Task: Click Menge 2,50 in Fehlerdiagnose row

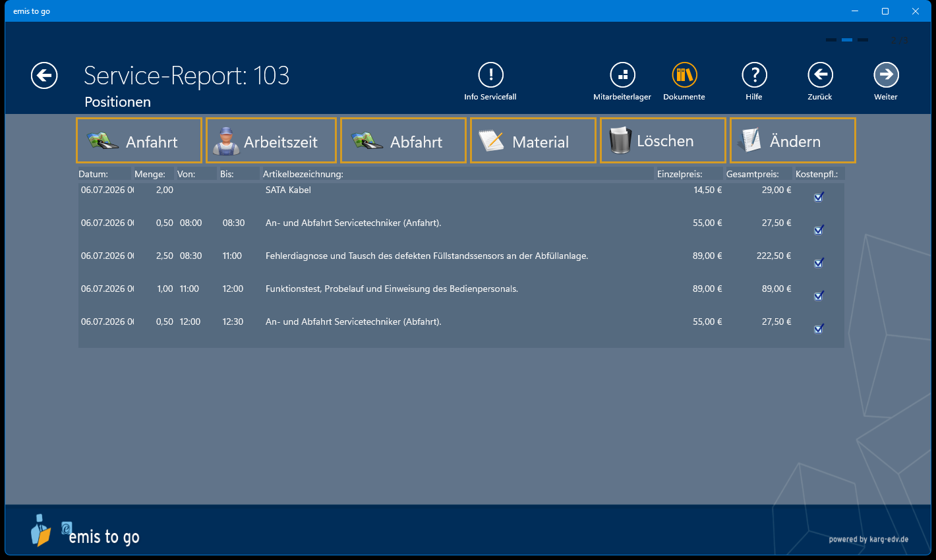Action: [x=164, y=256]
